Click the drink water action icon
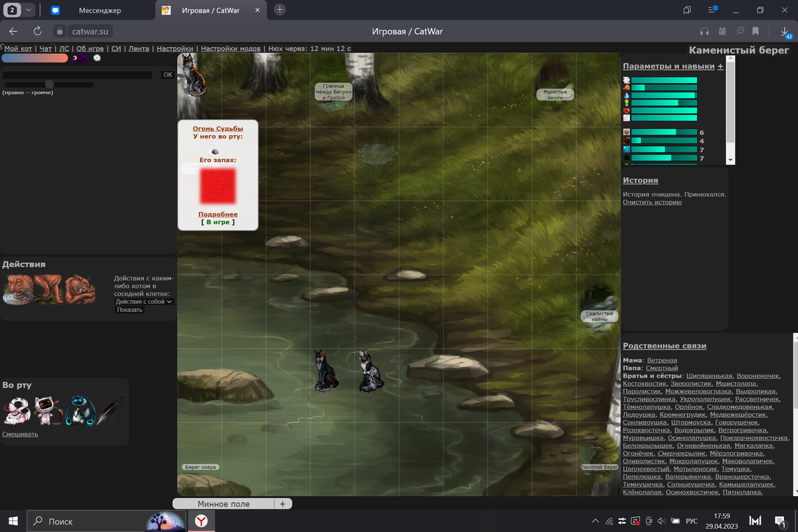 [x=18, y=289]
